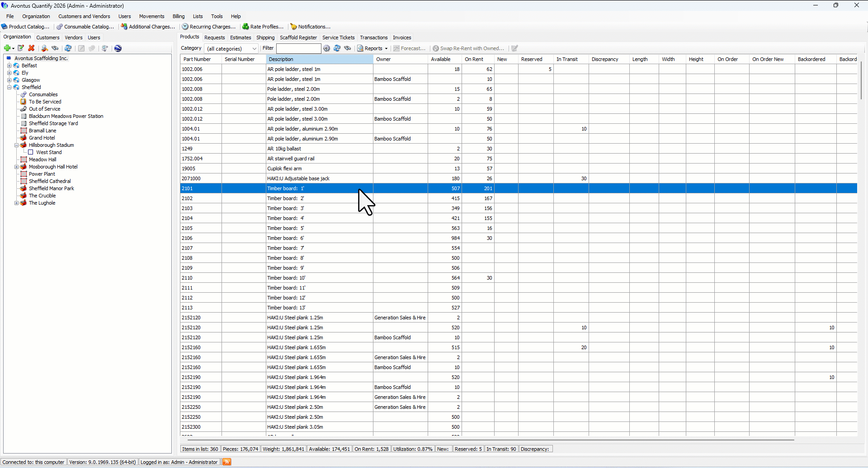Click the Forecast chart icon

click(396, 48)
